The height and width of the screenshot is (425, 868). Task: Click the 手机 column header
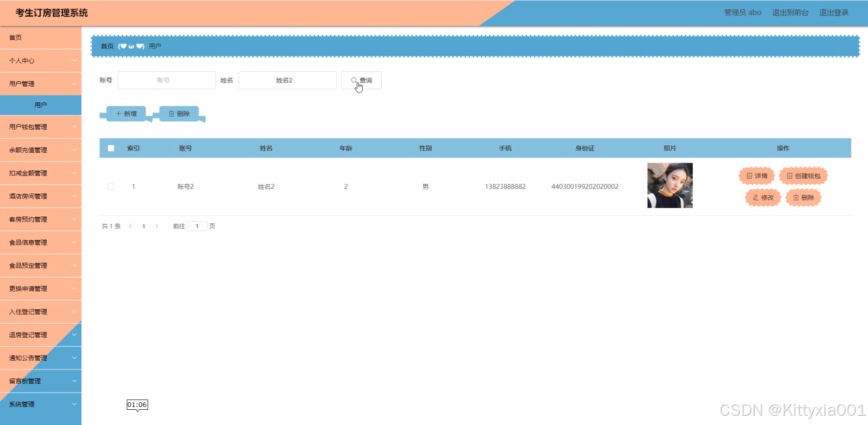pyautogui.click(x=505, y=148)
